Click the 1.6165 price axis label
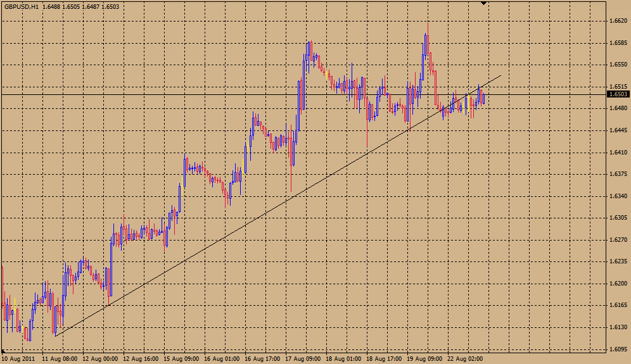Viewport: 631px width, 364px height. (x=618, y=305)
